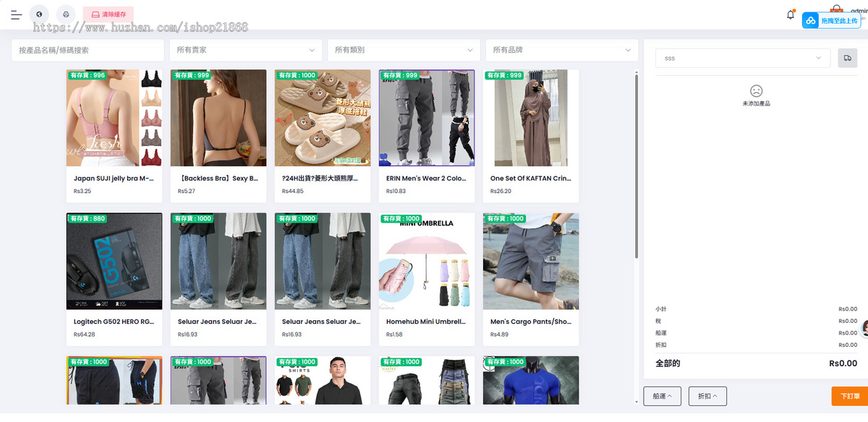Click the 有存貨 : 880 stock badge
Image resolution: width=868 pixels, height=422 pixels.
(x=88, y=218)
